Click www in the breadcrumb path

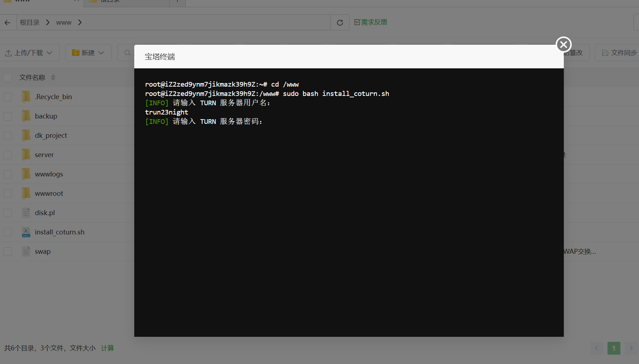pos(64,23)
